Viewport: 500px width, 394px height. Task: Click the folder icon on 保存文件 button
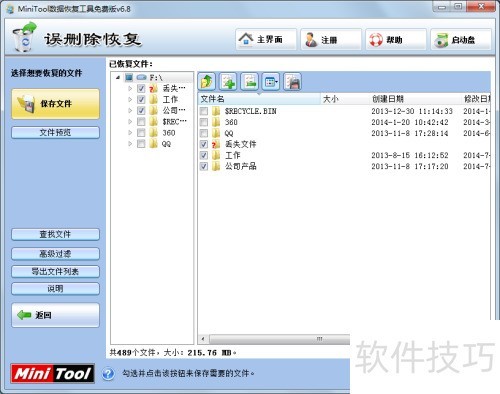coord(26,104)
